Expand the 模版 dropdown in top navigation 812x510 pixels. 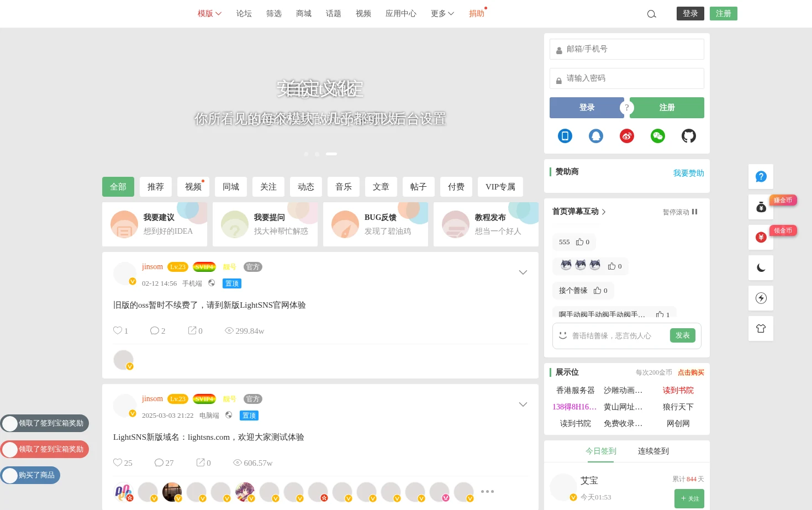(x=209, y=14)
